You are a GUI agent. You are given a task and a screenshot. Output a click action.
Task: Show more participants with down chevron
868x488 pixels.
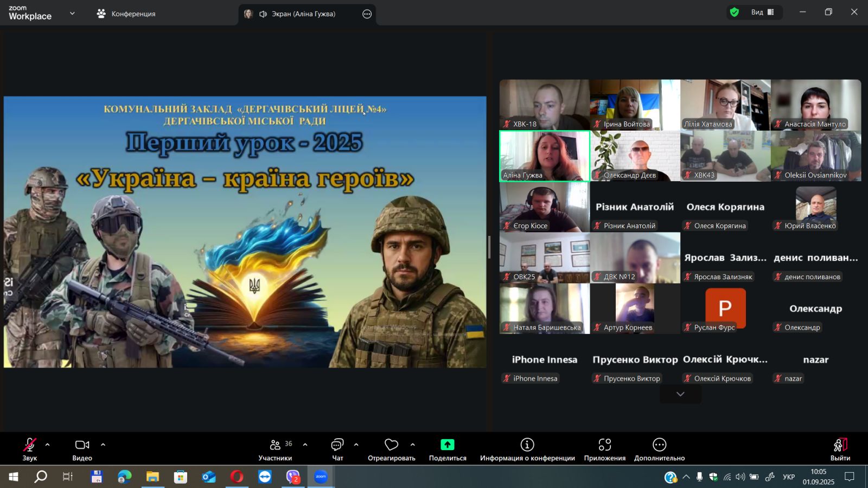point(680,394)
